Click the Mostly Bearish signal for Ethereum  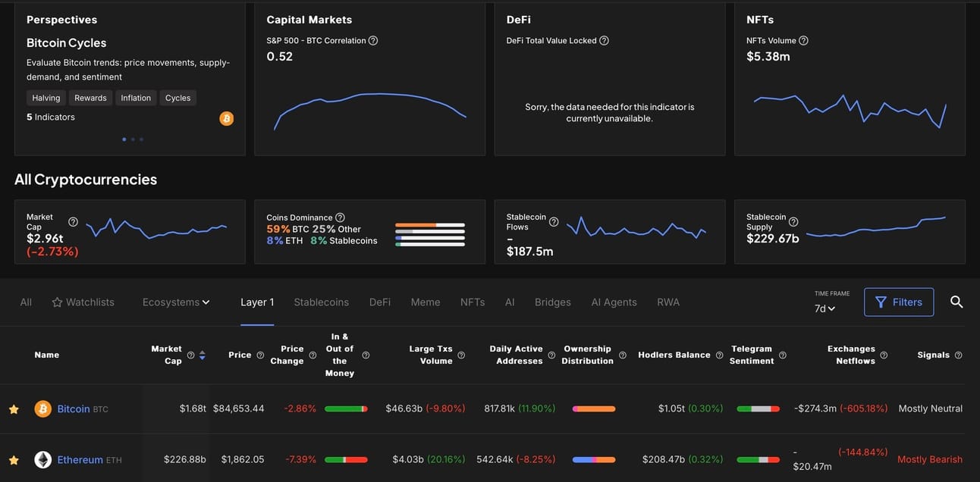coord(930,459)
